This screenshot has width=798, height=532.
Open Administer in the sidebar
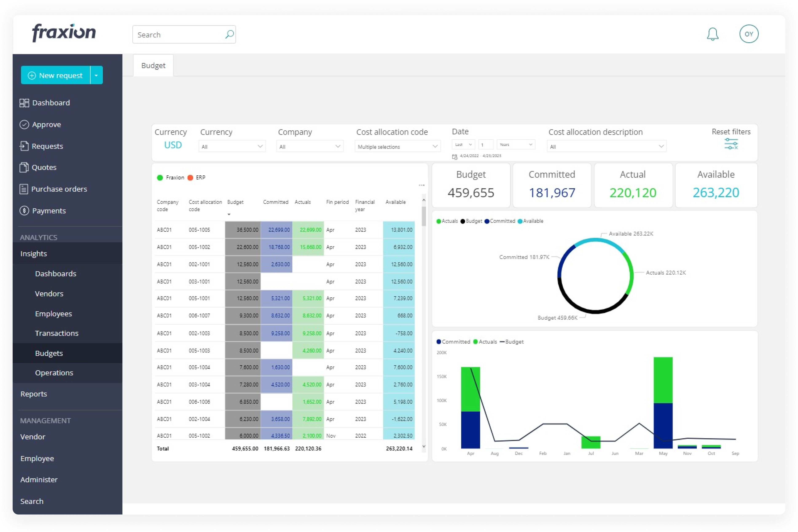(39, 479)
